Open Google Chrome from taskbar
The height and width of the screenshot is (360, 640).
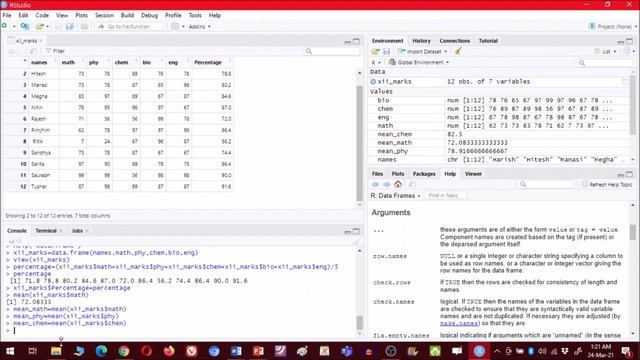pyautogui.click(x=124, y=351)
